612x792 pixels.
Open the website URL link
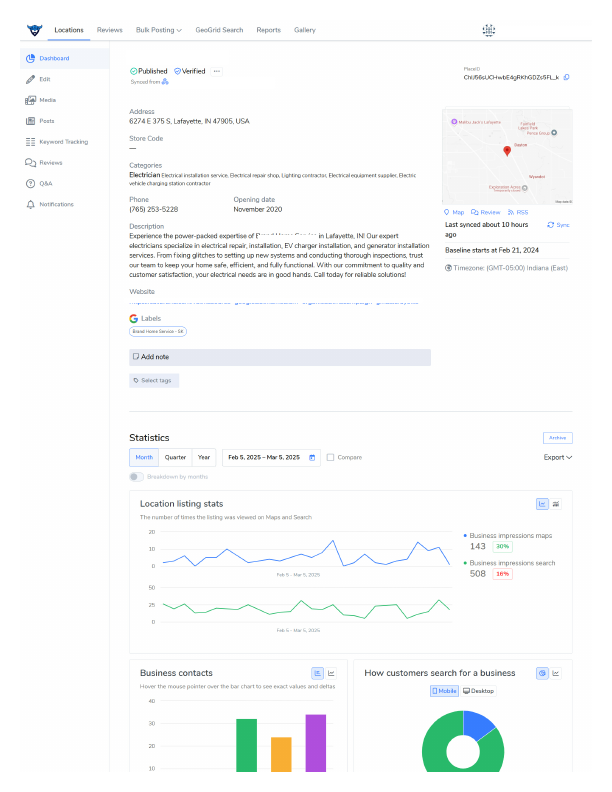tap(274, 302)
